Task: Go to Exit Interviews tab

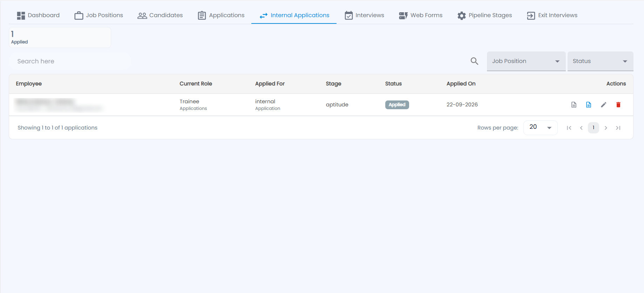Action: tap(552, 15)
